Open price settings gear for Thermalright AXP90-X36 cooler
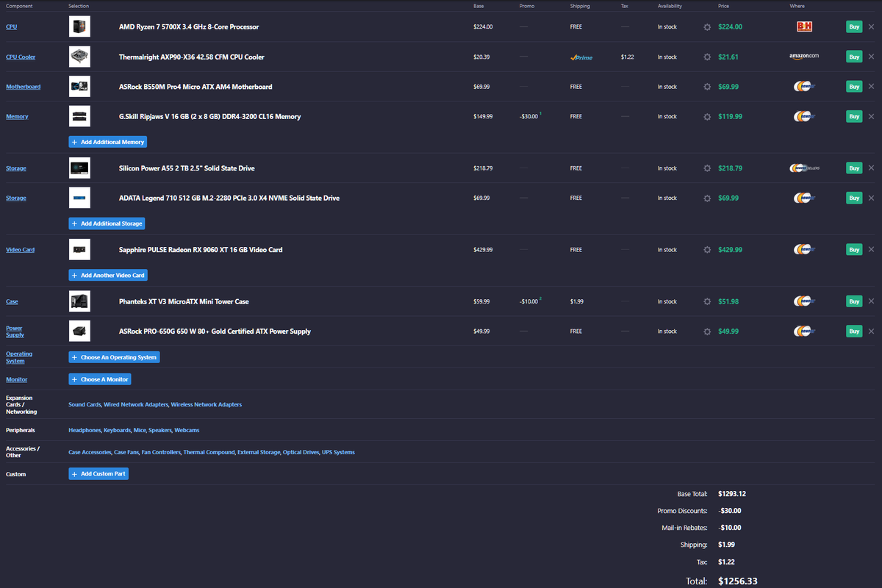Viewport: 882px width, 588px height. [x=707, y=57]
